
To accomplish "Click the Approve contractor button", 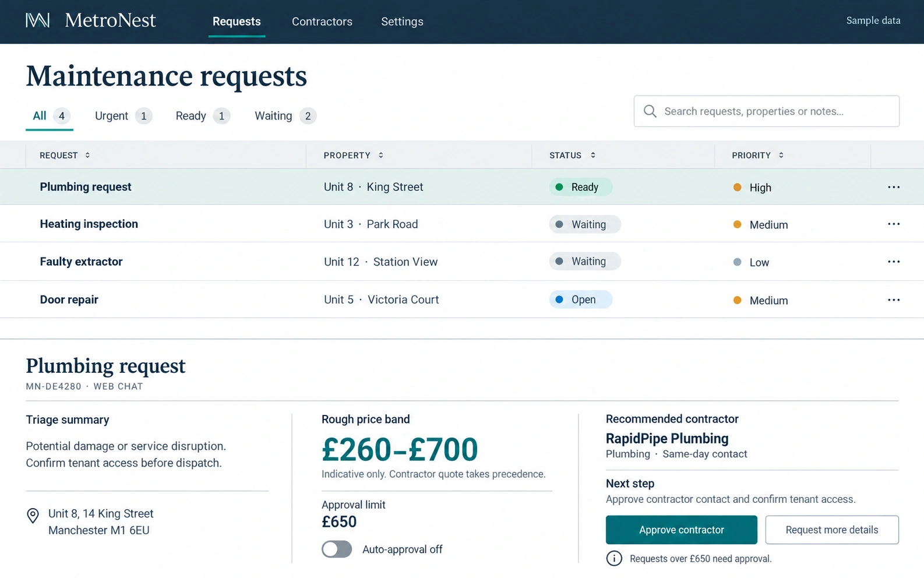I will (x=682, y=530).
